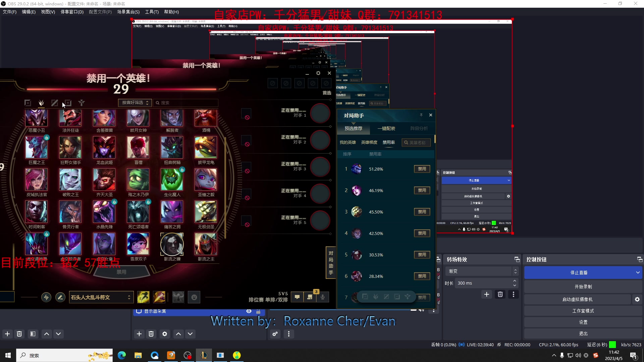
Task: Open the Windows Start menu
Action: pos(8,355)
